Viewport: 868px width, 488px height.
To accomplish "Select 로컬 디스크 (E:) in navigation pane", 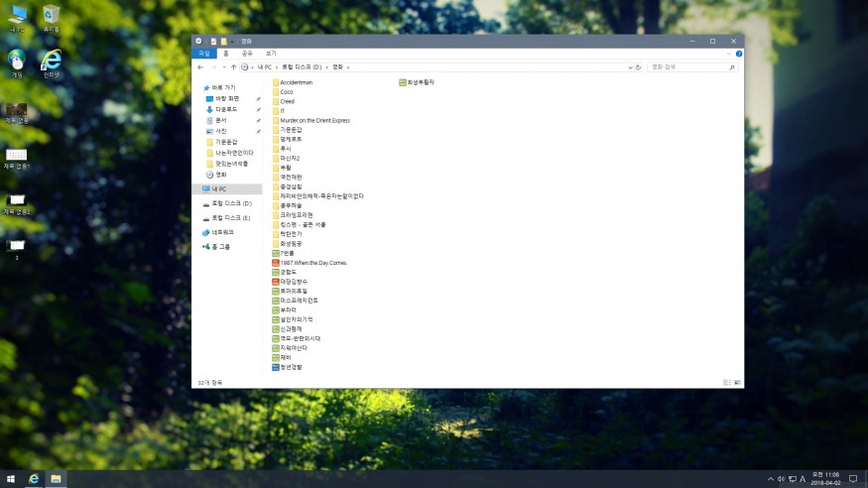I will [231, 217].
